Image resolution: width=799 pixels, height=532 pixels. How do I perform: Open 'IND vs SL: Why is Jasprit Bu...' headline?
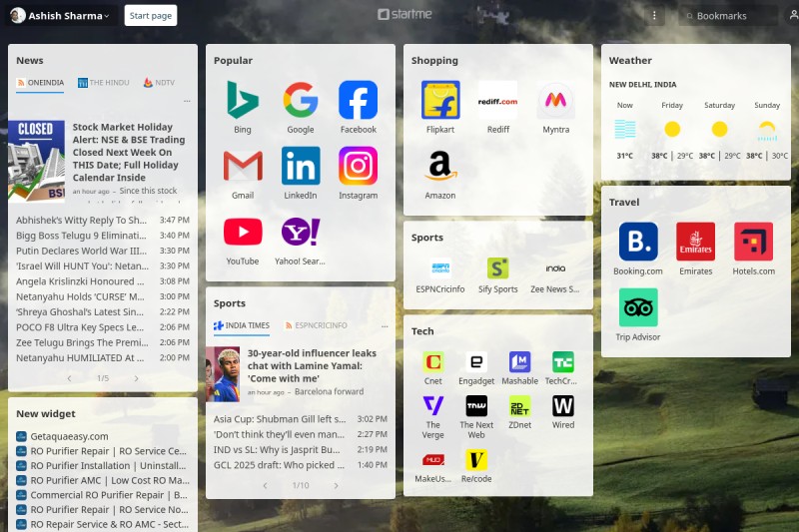click(277, 449)
